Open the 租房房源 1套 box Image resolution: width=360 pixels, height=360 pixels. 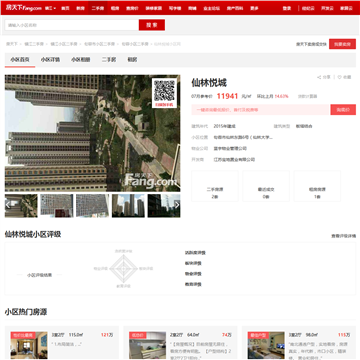pos(317,186)
